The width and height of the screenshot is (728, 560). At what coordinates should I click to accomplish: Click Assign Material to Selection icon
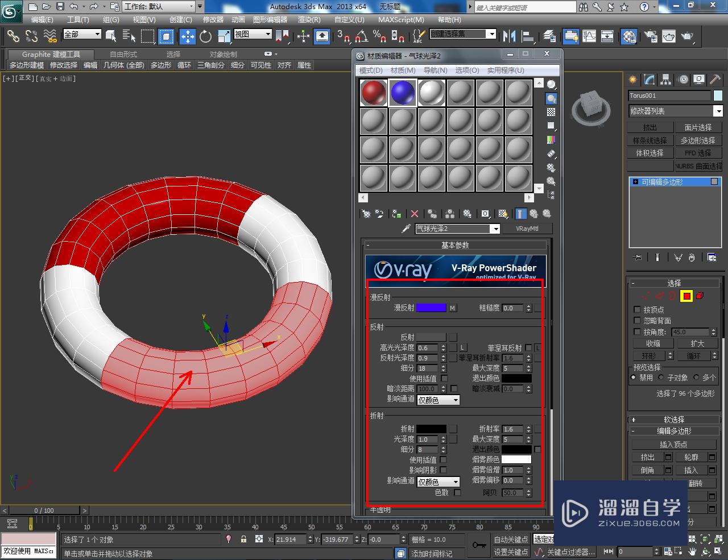pyautogui.click(x=397, y=214)
